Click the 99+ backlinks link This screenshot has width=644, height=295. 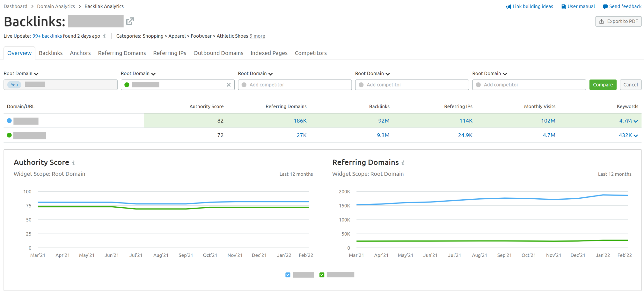(47, 36)
